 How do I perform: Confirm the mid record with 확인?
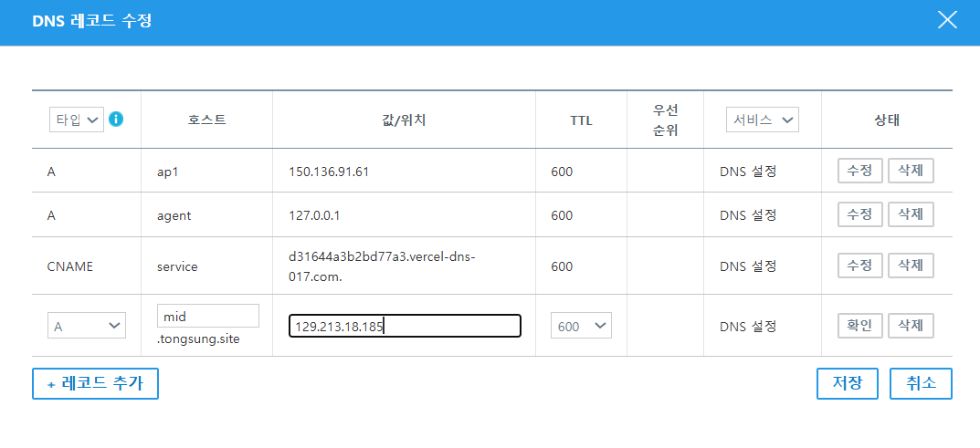click(x=859, y=325)
